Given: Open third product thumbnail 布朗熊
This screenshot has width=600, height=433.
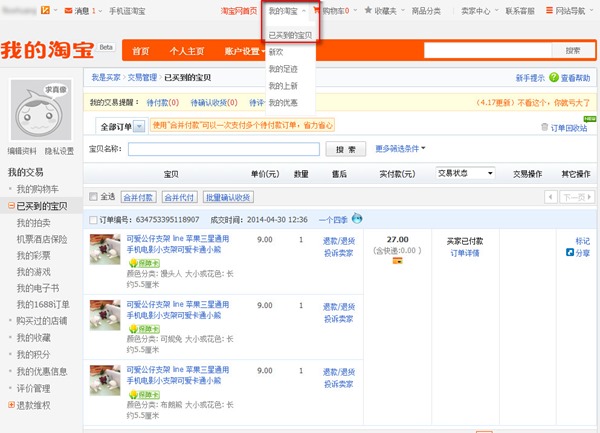Looking at the screenshot, I should (x=105, y=380).
